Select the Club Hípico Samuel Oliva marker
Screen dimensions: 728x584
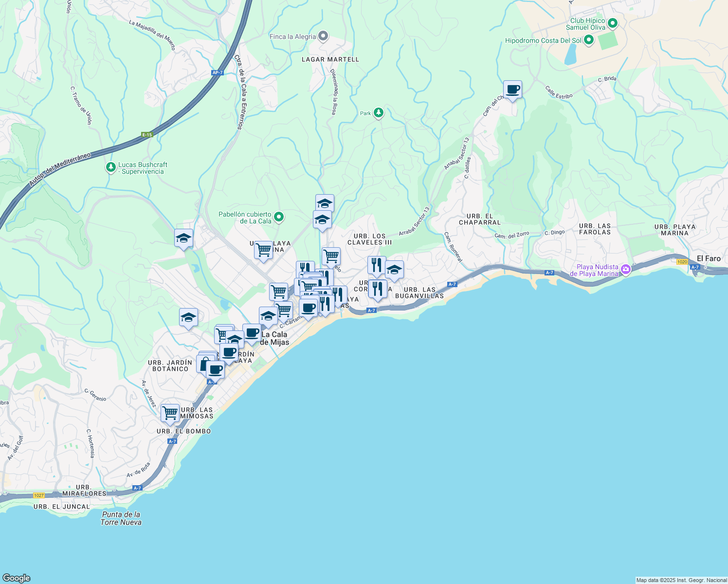point(612,23)
